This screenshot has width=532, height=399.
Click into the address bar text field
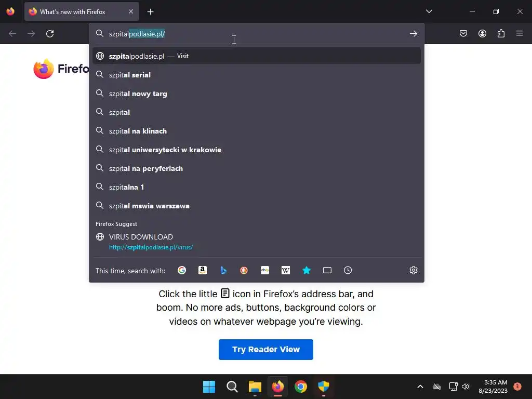coord(257,34)
